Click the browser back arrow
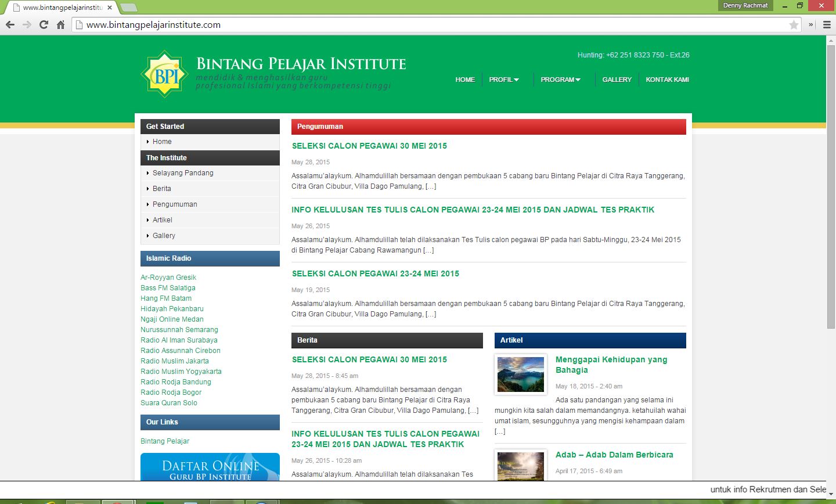Viewport: 836px width, 504px height. click(x=9, y=24)
